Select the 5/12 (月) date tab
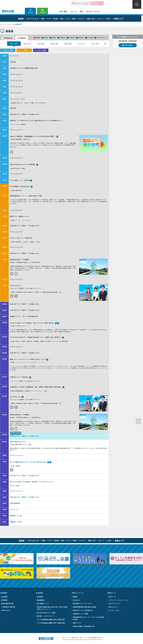Viewport: 143px width, 644px height. point(14,44)
